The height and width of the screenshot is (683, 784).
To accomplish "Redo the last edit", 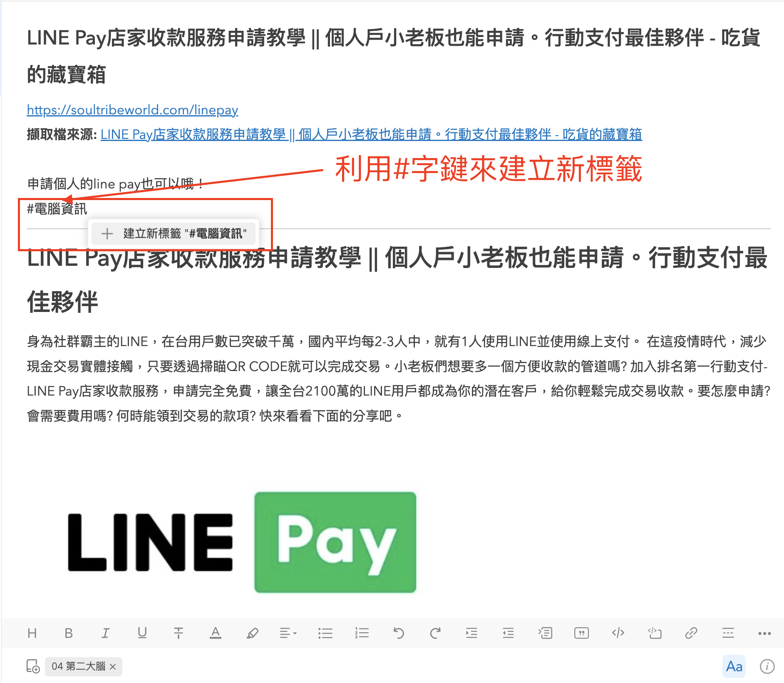I will click(x=435, y=633).
